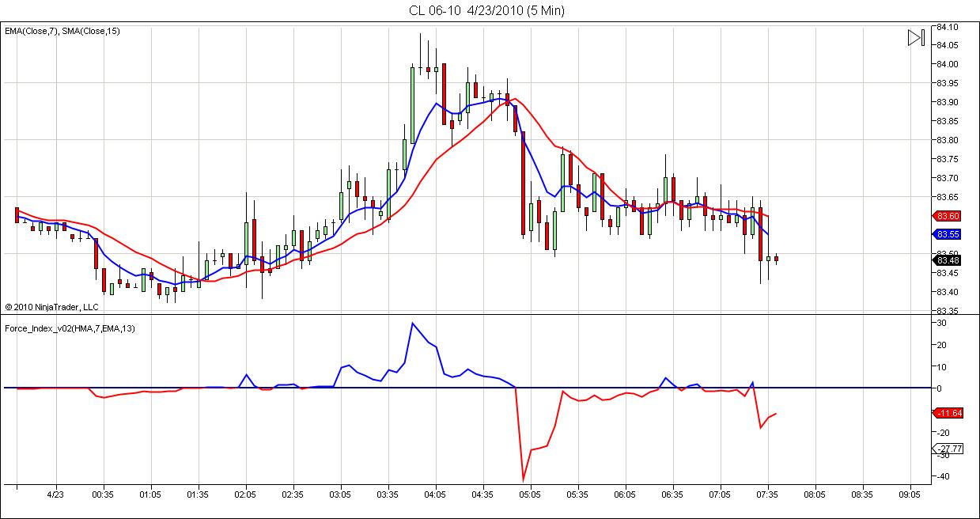Click the 03:35 time axis label
This screenshot has height=519, width=980.
pos(388,494)
